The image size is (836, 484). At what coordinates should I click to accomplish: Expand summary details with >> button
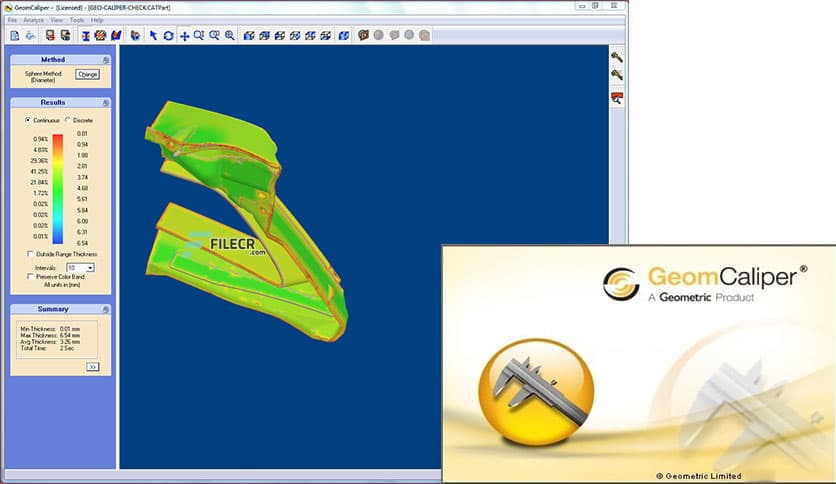pos(92,367)
